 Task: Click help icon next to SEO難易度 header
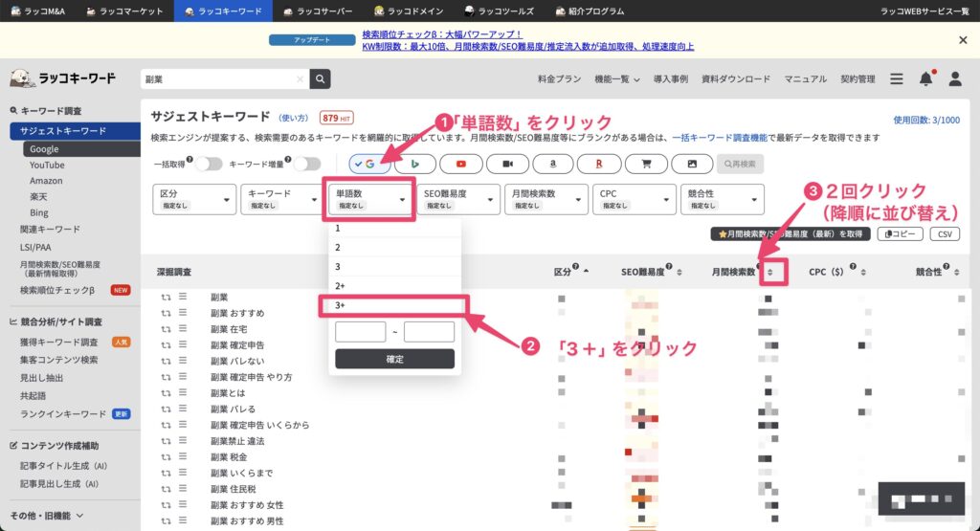(669, 267)
